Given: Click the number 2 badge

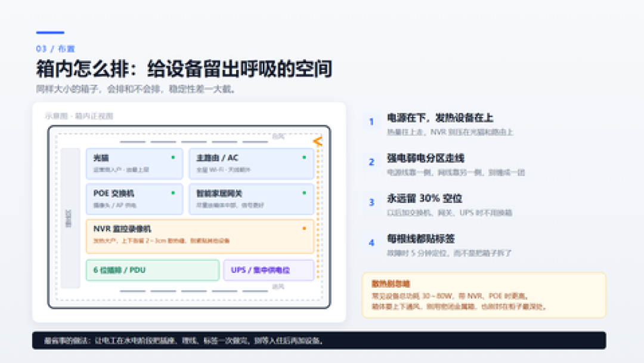Looking at the screenshot, I should [371, 162].
